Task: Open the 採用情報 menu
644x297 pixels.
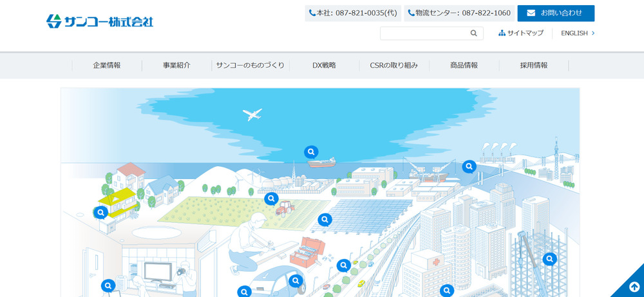Action: tap(534, 65)
